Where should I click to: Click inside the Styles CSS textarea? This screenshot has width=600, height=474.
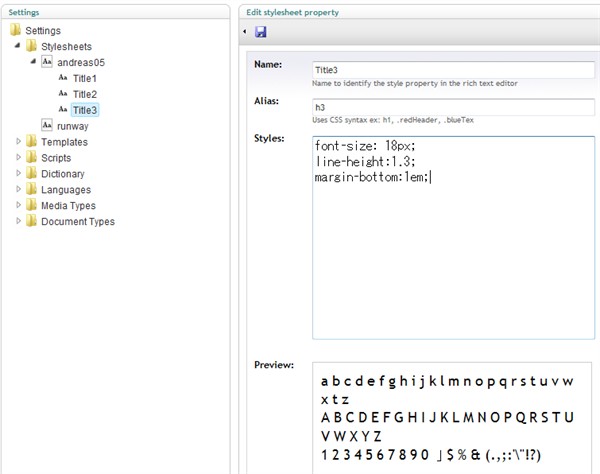click(x=453, y=238)
